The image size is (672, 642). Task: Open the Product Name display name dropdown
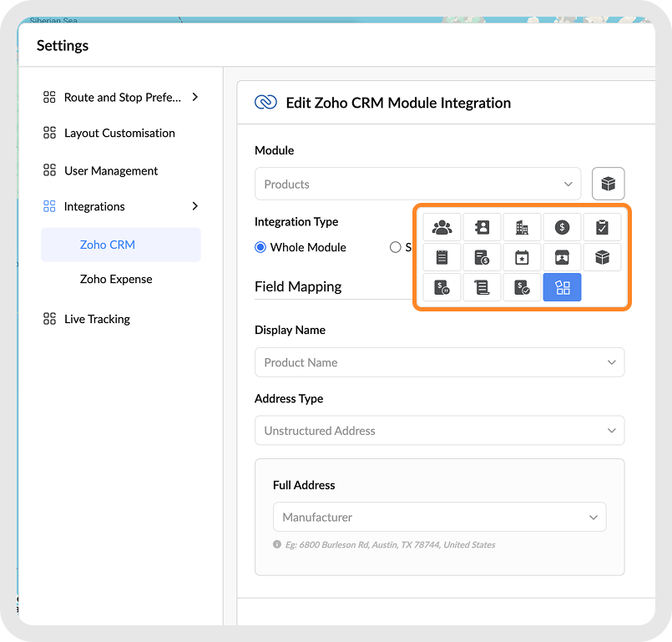click(439, 362)
